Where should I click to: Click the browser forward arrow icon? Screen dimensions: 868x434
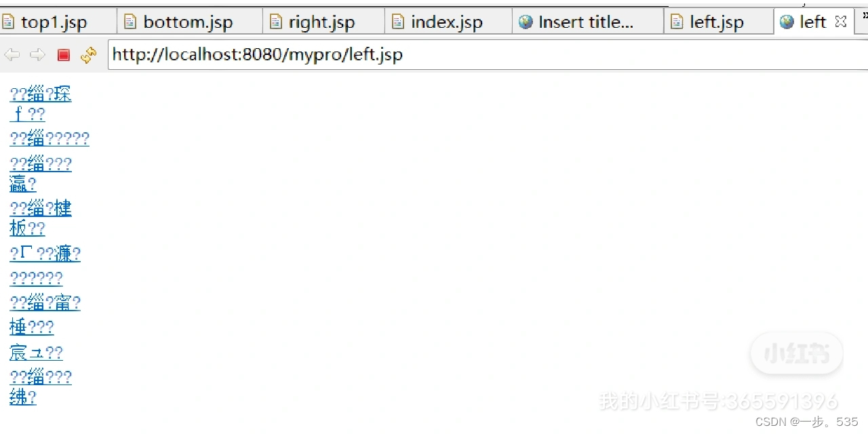coord(37,55)
